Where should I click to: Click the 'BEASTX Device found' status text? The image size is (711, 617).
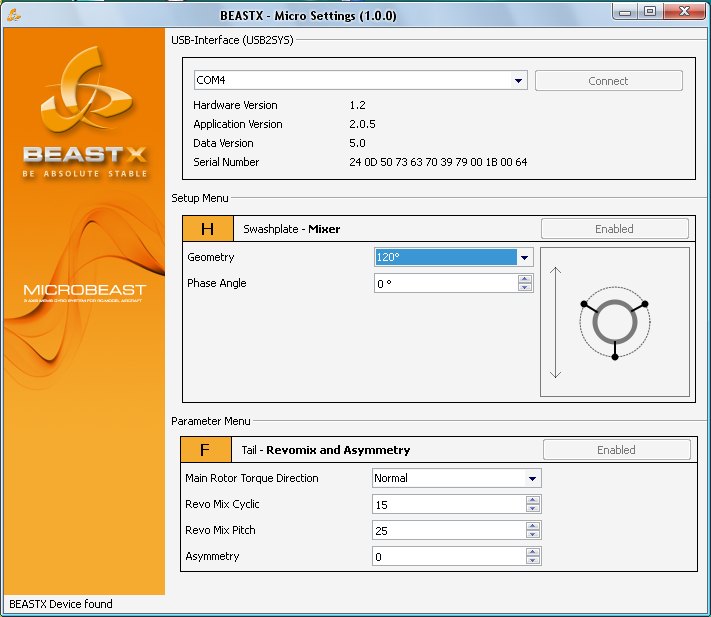coord(61,604)
